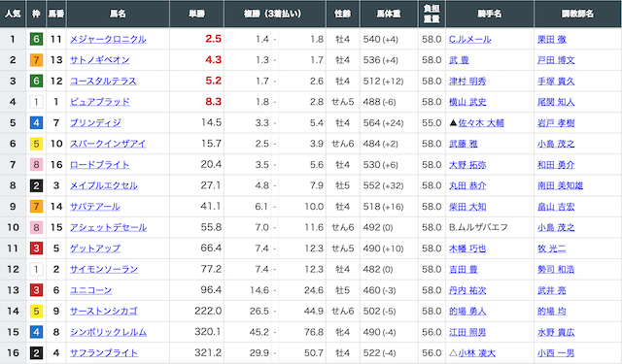Open jockey C.ルメール profile
The height and width of the screenshot is (364, 622).
click(x=470, y=39)
